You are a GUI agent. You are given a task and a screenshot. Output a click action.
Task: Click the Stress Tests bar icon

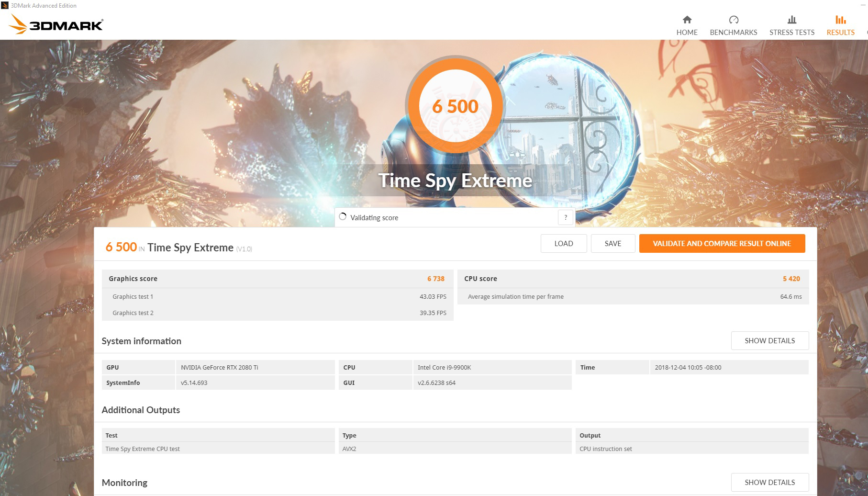click(792, 20)
